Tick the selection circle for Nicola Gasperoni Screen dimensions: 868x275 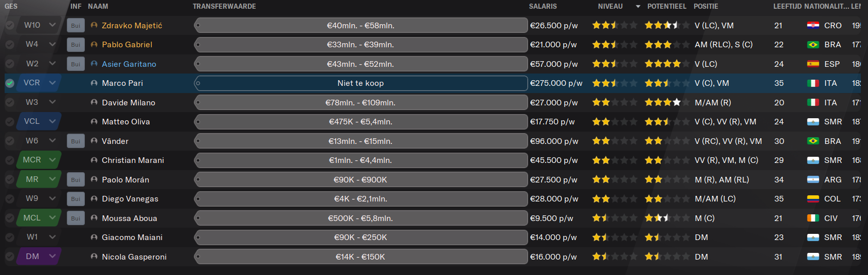coord(10,256)
